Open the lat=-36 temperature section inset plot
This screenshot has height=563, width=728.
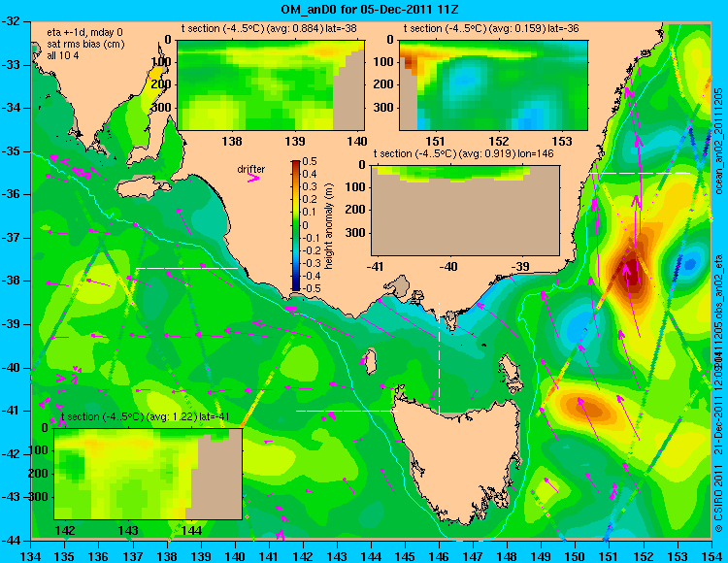coord(493,85)
